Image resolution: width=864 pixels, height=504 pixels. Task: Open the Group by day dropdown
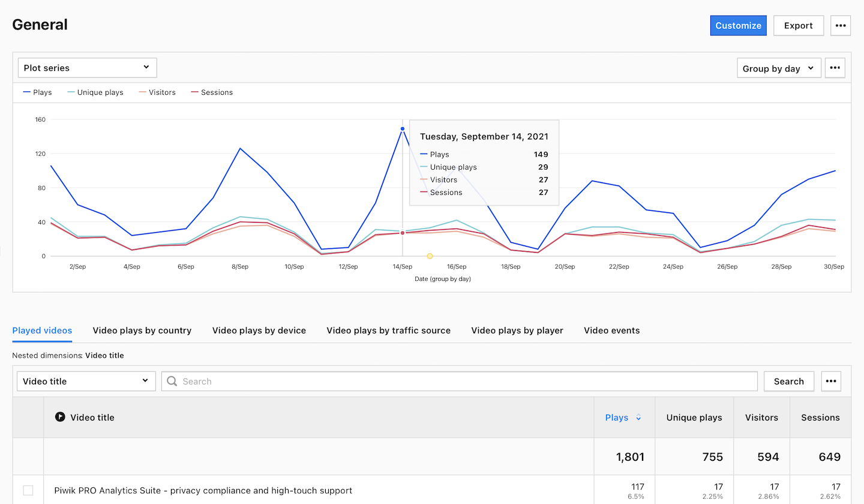coord(779,68)
